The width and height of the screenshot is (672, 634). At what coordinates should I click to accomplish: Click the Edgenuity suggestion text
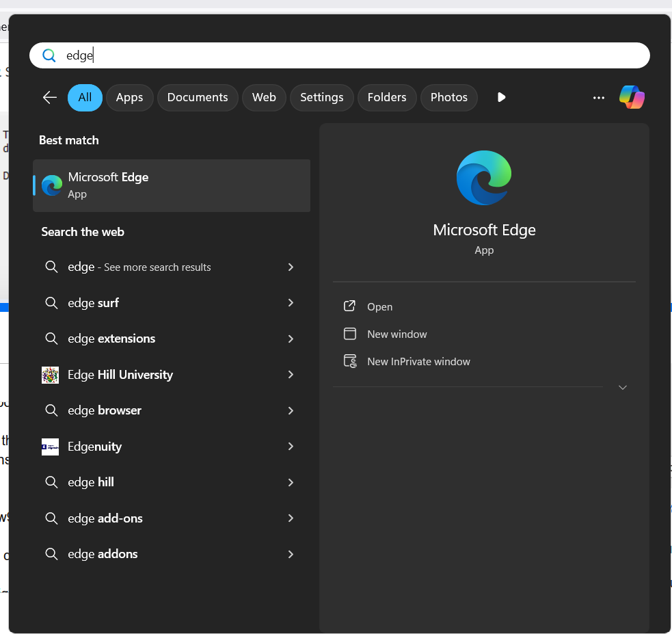95,447
